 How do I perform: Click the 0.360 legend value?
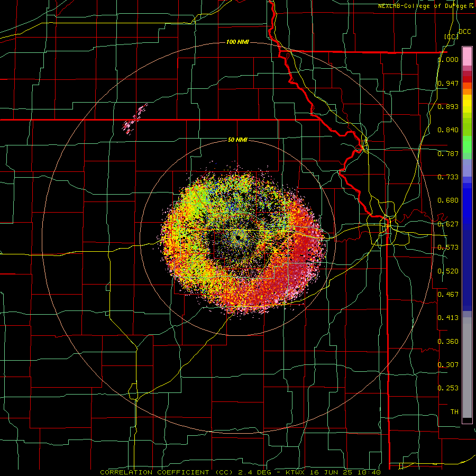pos(448,342)
